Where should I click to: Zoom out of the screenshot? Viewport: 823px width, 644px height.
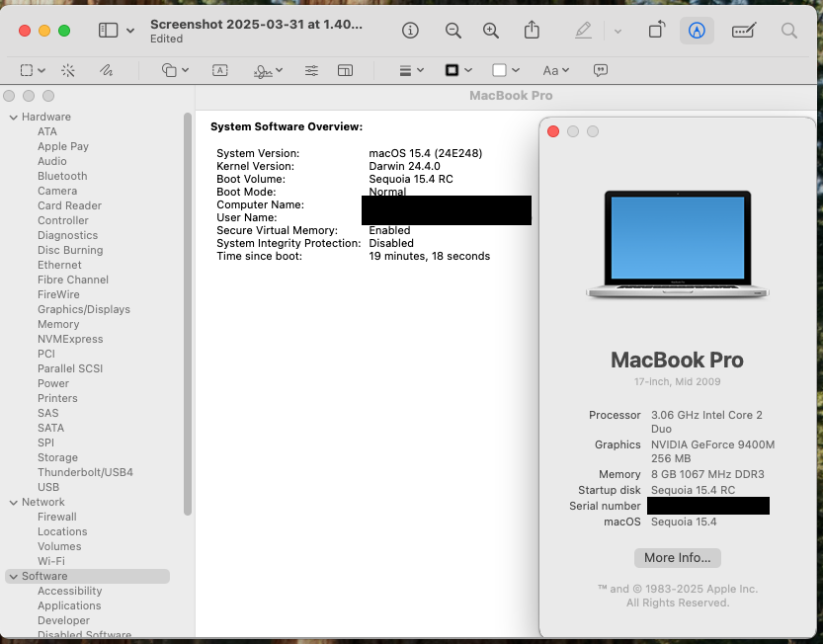[x=453, y=31]
